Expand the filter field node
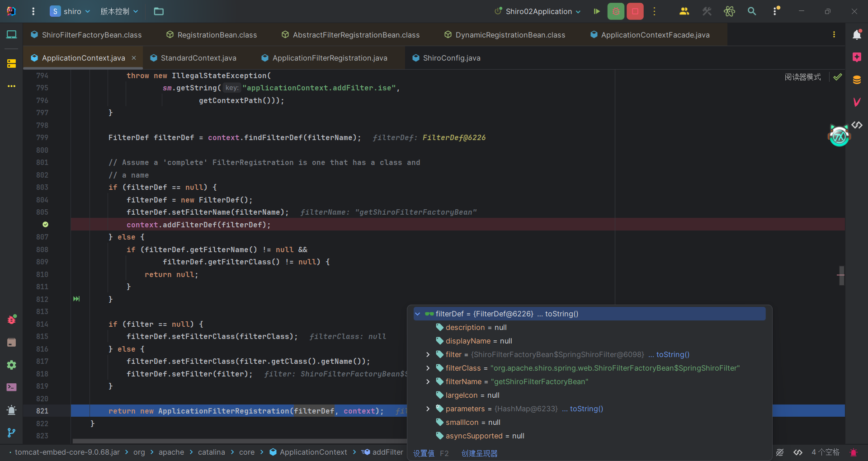This screenshot has height=461, width=868. click(428, 354)
